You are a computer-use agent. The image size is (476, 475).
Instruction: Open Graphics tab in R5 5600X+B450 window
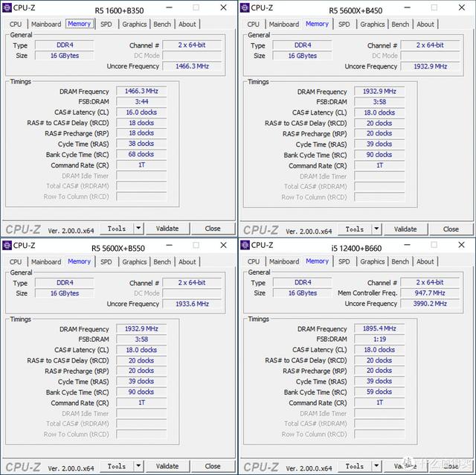pos(373,25)
